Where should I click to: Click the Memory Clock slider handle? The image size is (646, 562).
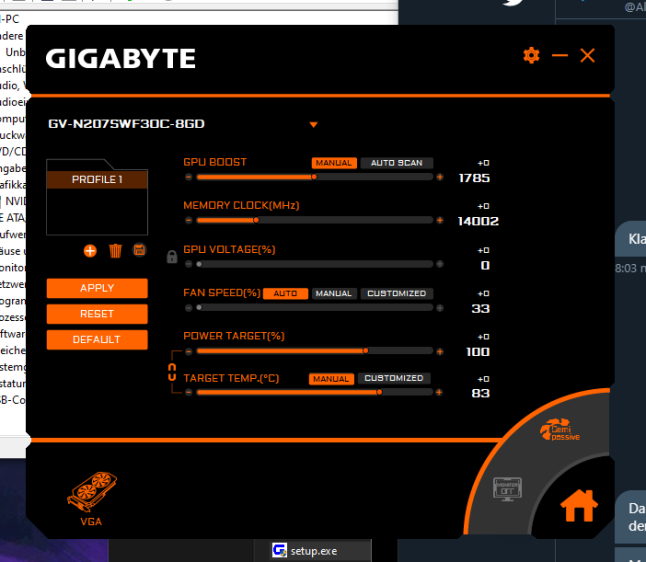click(256, 220)
